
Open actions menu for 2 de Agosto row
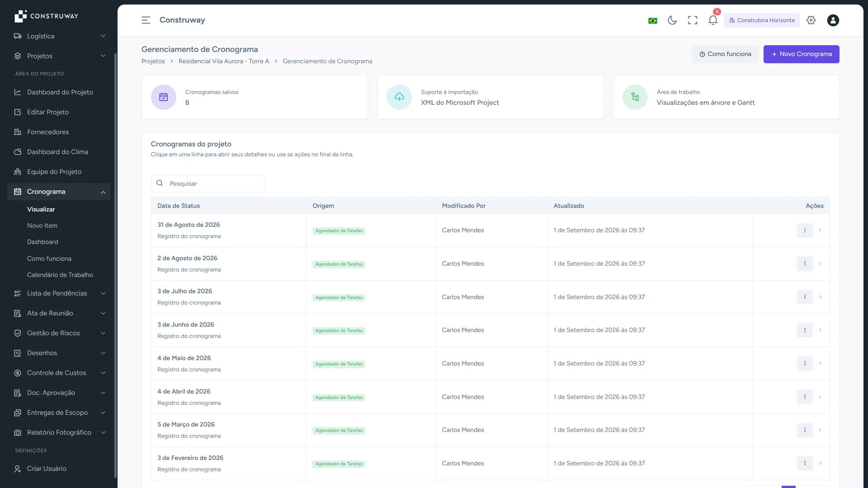(x=805, y=263)
